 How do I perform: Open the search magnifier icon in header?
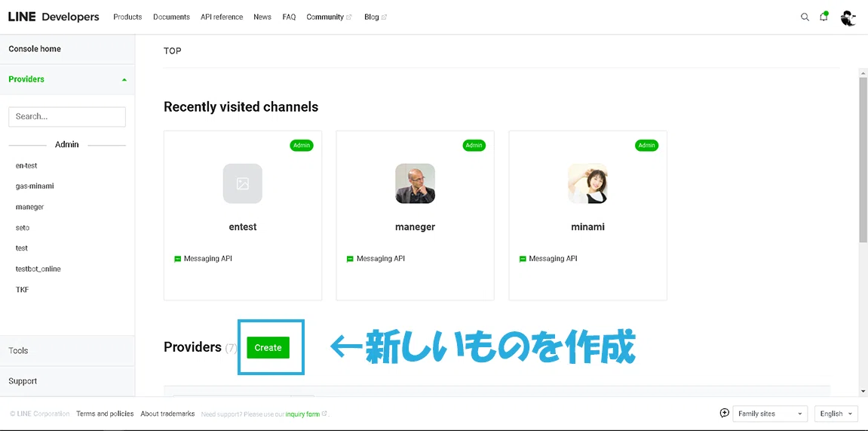805,17
